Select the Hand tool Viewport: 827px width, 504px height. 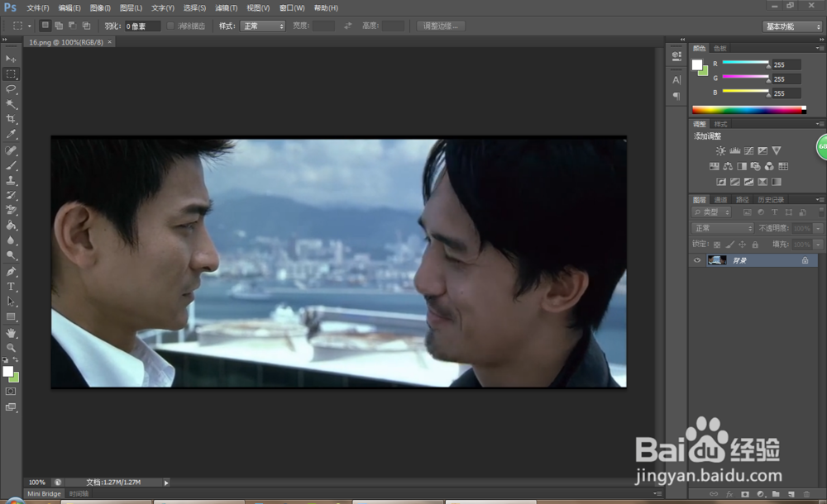11,333
